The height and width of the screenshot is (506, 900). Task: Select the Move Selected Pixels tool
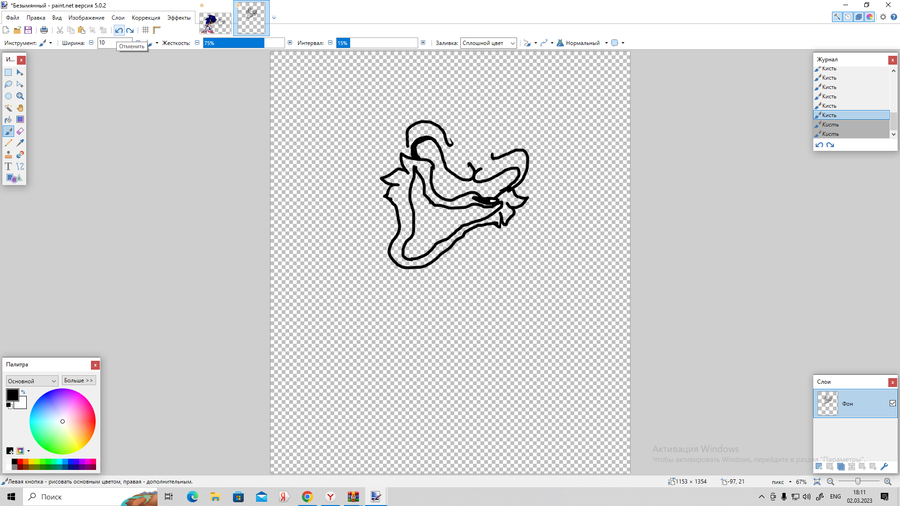click(20, 73)
